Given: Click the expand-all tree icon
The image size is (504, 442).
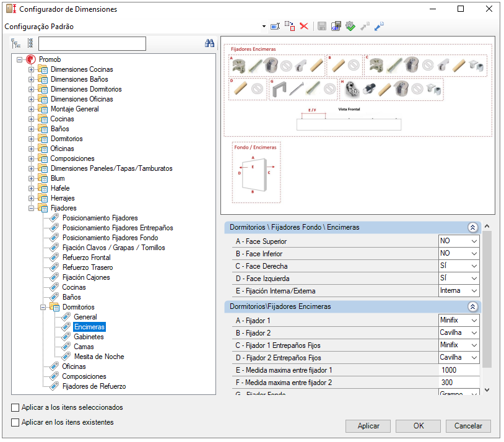Looking at the screenshot, I should point(15,43).
